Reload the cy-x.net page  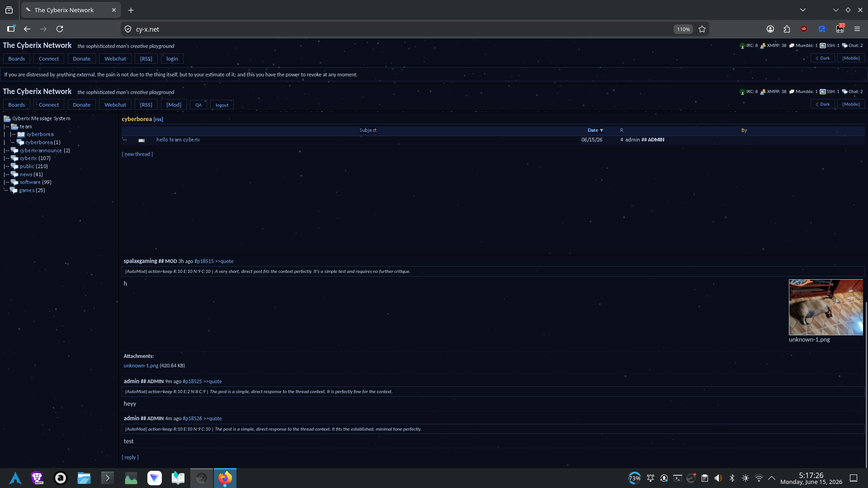click(60, 29)
